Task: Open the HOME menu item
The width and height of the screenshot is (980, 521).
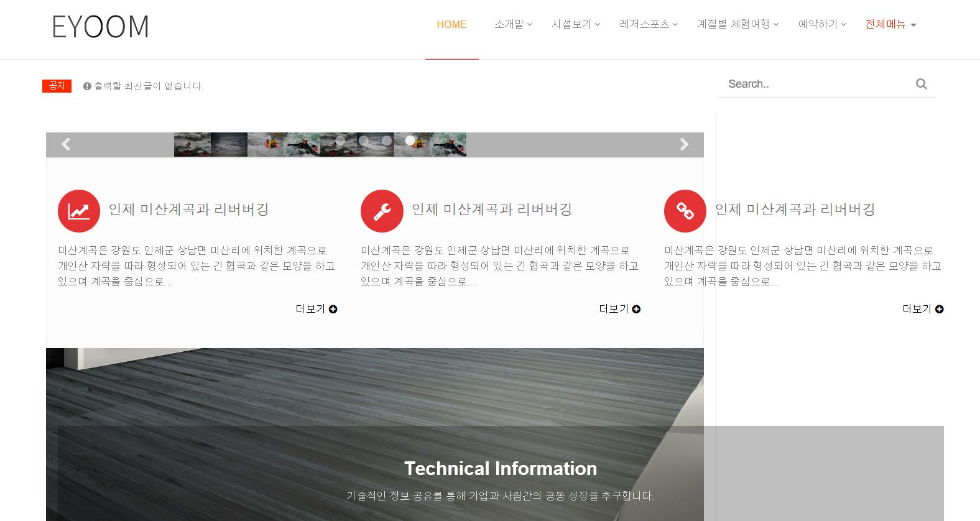Action: 451,24
